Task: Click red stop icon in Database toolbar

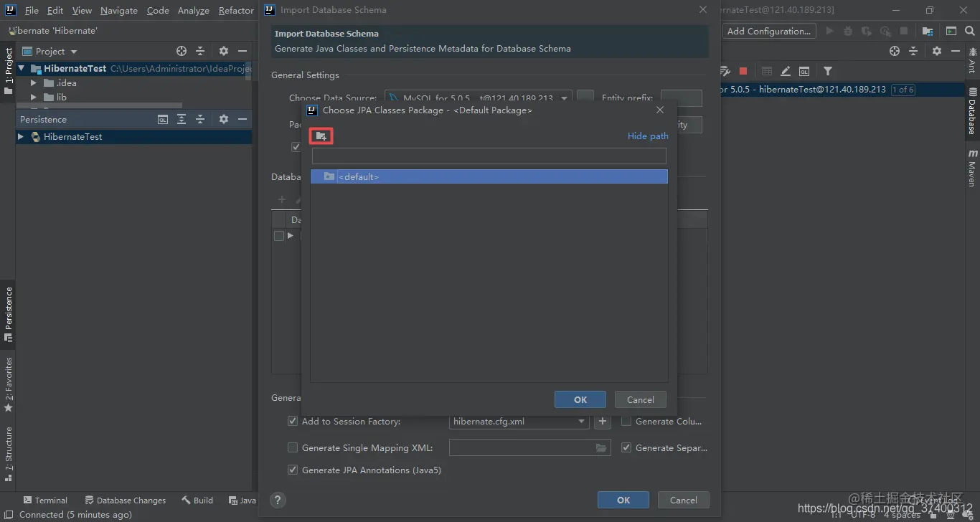Action: [743, 71]
